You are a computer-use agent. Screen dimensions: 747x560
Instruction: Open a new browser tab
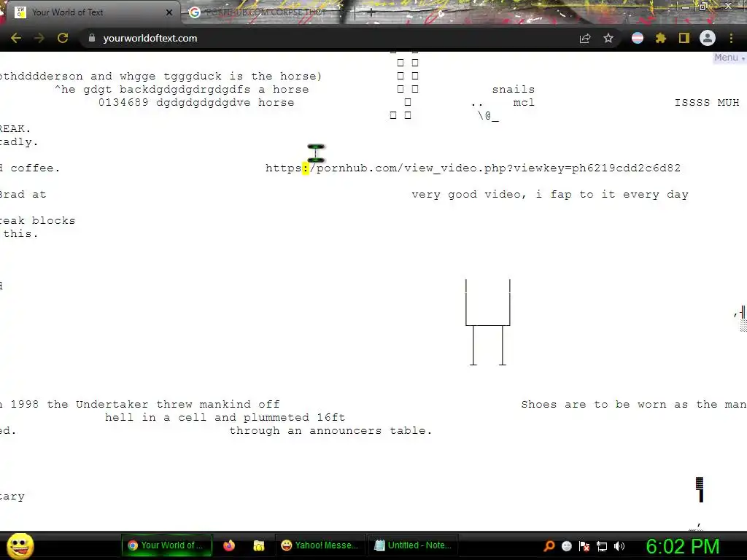[371, 13]
